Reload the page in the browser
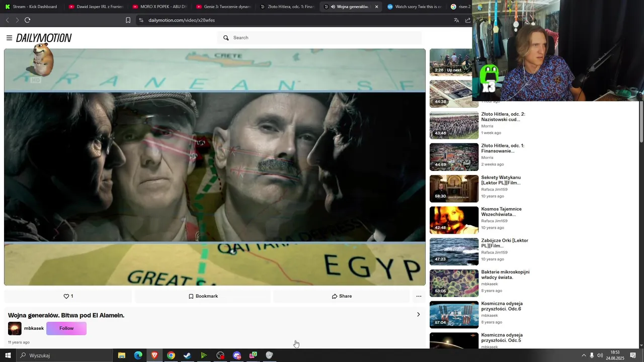Viewport: 644px width, 362px height. coord(27,20)
